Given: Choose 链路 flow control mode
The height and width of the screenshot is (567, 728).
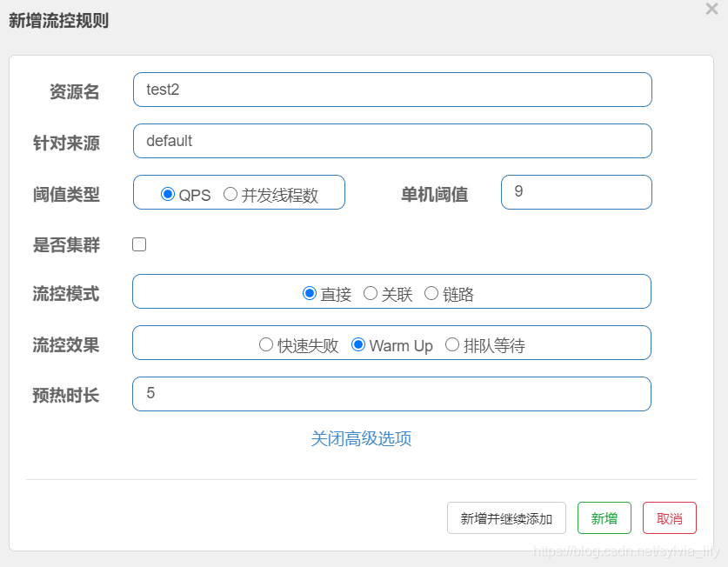Looking at the screenshot, I should 431,293.
